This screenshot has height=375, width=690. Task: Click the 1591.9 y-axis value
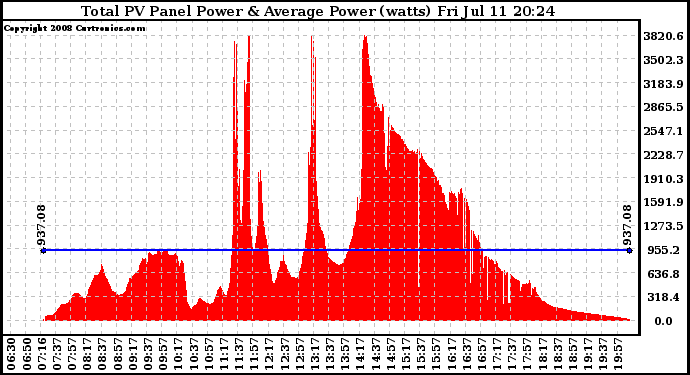pos(663,202)
